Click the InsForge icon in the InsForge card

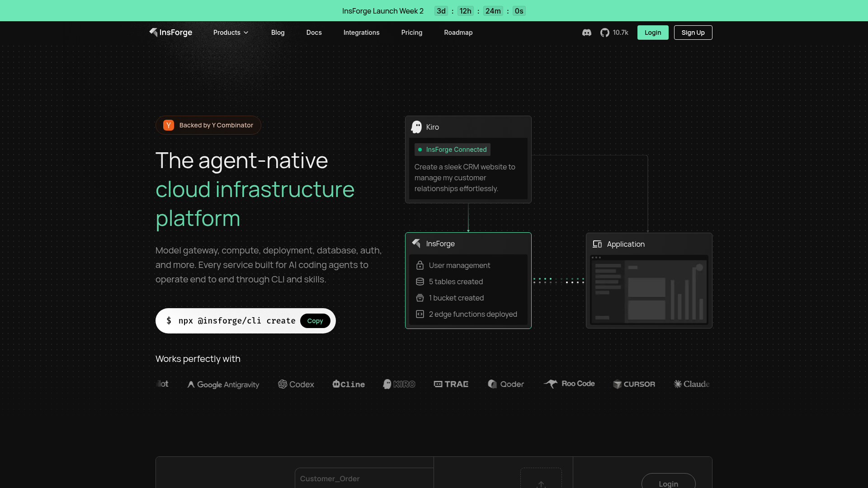pos(416,244)
